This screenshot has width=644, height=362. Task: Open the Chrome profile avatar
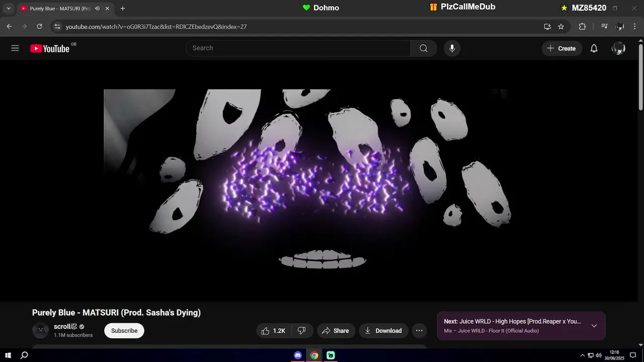620,27
